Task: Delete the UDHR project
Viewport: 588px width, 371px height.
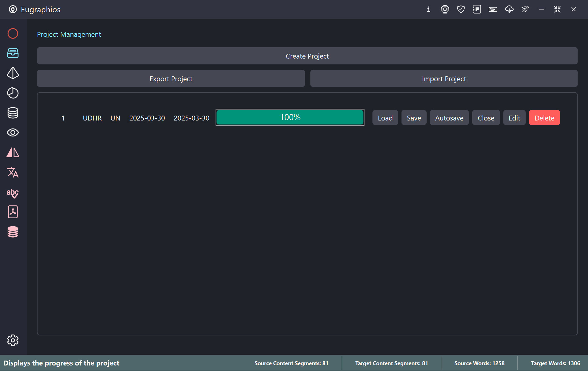Action: pyautogui.click(x=544, y=118)
